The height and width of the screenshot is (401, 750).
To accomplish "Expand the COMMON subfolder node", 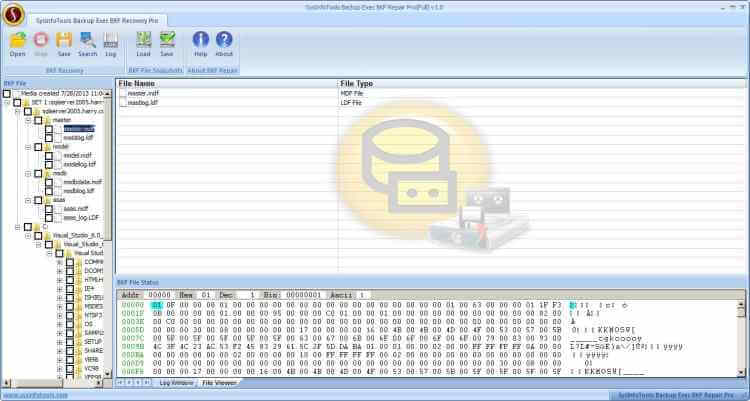I will coord(60,262).
